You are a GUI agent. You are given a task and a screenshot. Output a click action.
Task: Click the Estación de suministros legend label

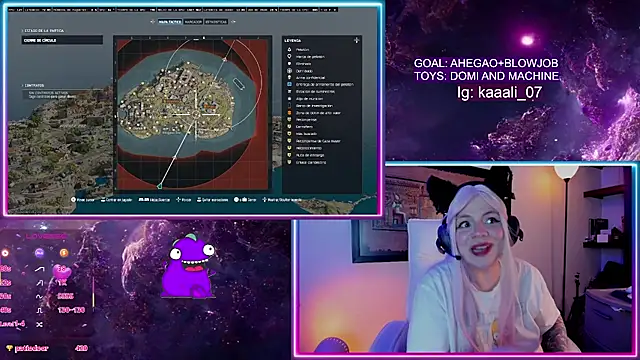click(316, 91)
